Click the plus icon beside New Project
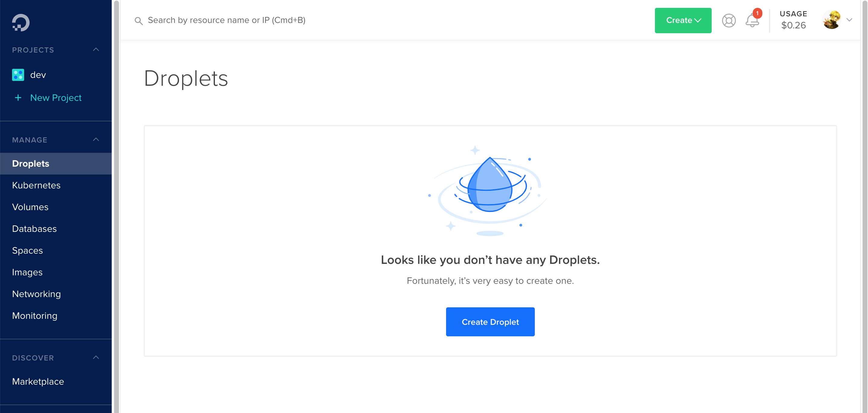The image size is (868, 413). [x=18, y=98]
